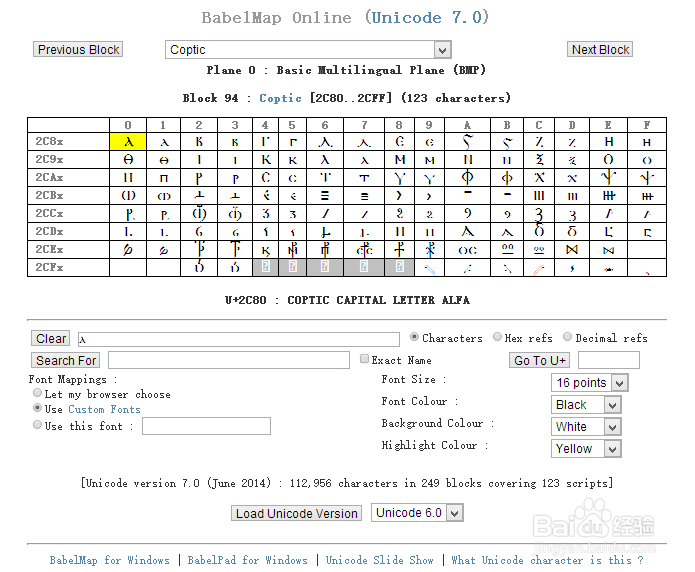
Task: Pick the character in row 2C9x column E
Action: click(x=608, y=160)
